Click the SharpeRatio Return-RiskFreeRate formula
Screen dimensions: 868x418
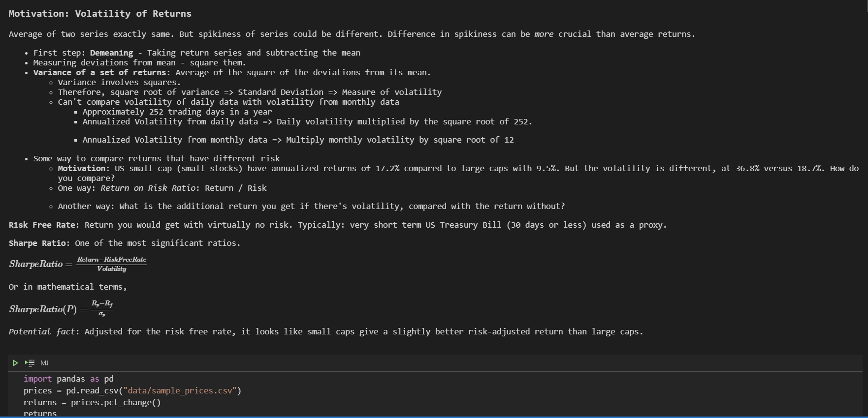pos(78,264)
